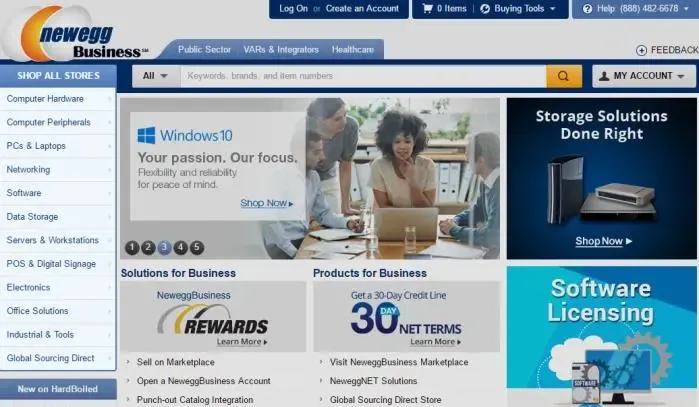
Task: Click Sell on Marketplace link
Action: click(x=176, y=362)
